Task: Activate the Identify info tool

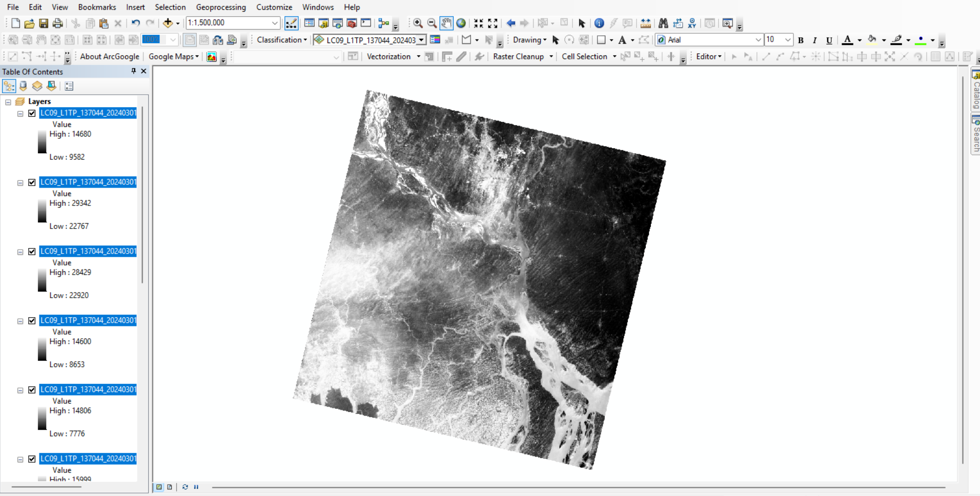Action: click(599, 23)
